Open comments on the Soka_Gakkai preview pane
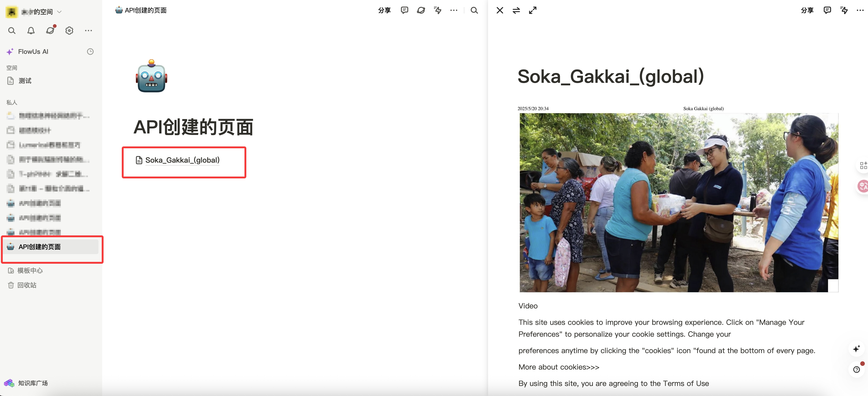The image size is (868, 396). tap(827, 10)
